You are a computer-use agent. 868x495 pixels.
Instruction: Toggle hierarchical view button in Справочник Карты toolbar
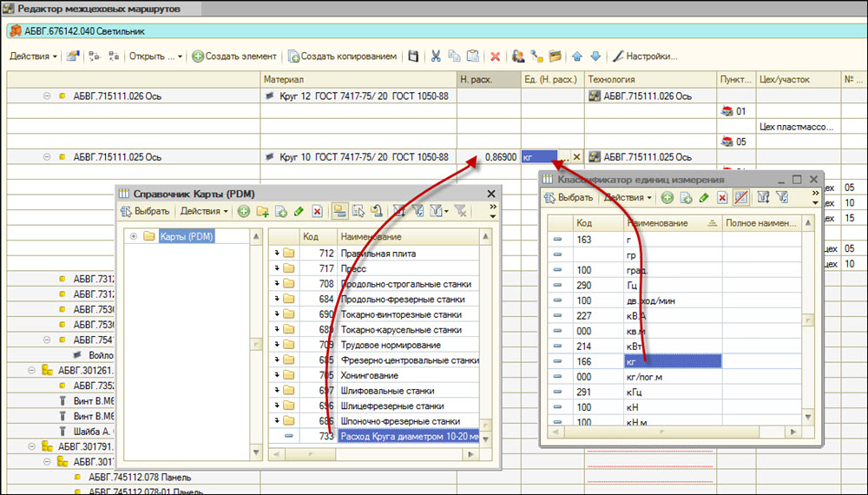339,211
